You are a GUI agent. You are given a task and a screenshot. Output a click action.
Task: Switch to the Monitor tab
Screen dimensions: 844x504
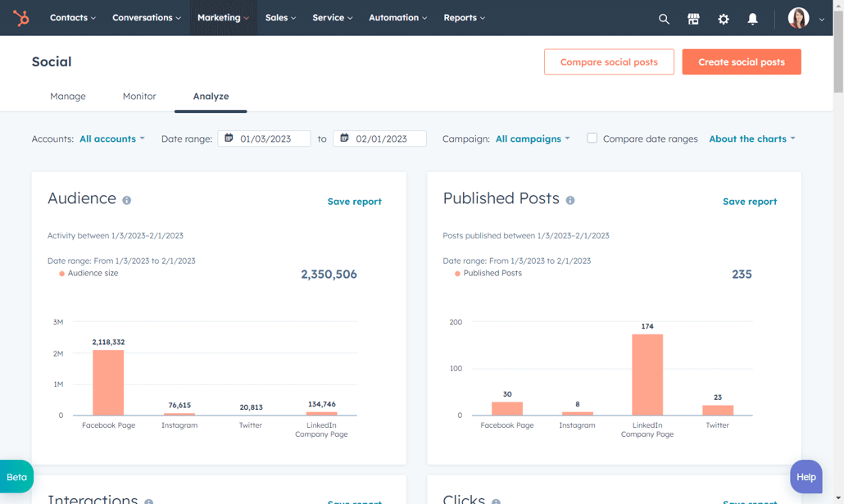point(139,96)
